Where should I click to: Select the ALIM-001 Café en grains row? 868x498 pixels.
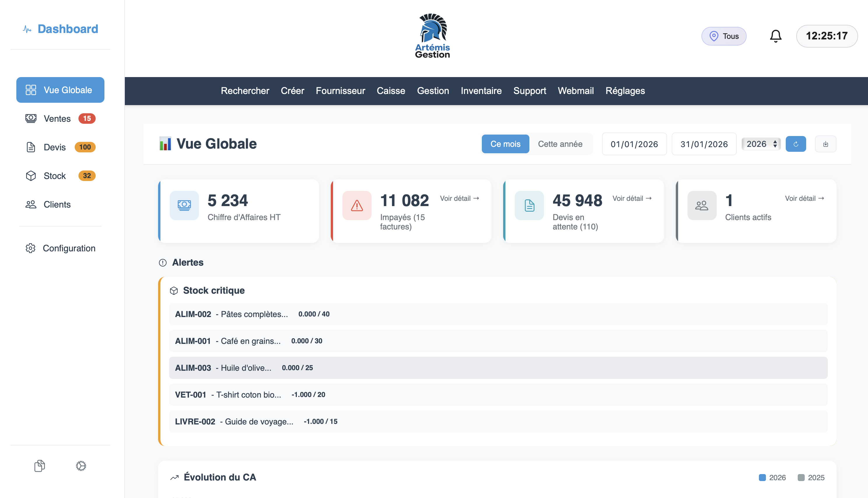498,341
